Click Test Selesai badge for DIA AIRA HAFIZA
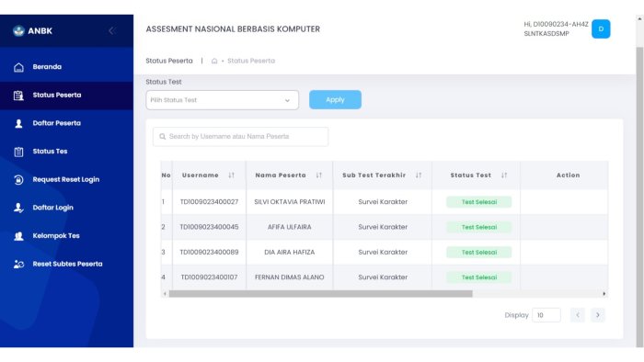The image size is (644, 362). [479, 252]
